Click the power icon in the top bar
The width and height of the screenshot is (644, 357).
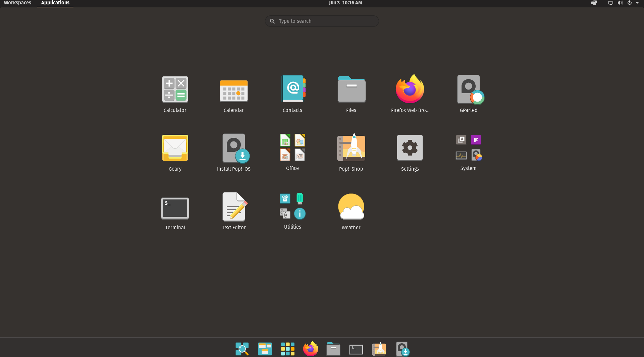629,3
